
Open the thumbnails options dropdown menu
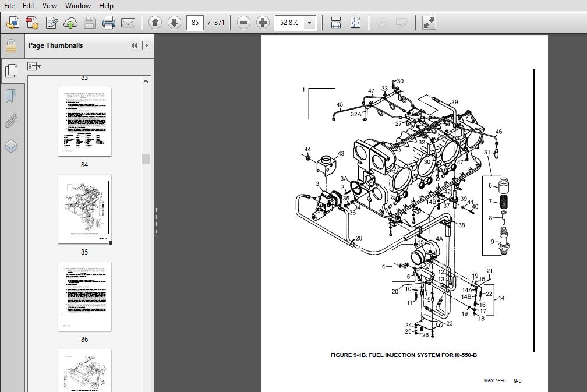(x=34, y=66)
